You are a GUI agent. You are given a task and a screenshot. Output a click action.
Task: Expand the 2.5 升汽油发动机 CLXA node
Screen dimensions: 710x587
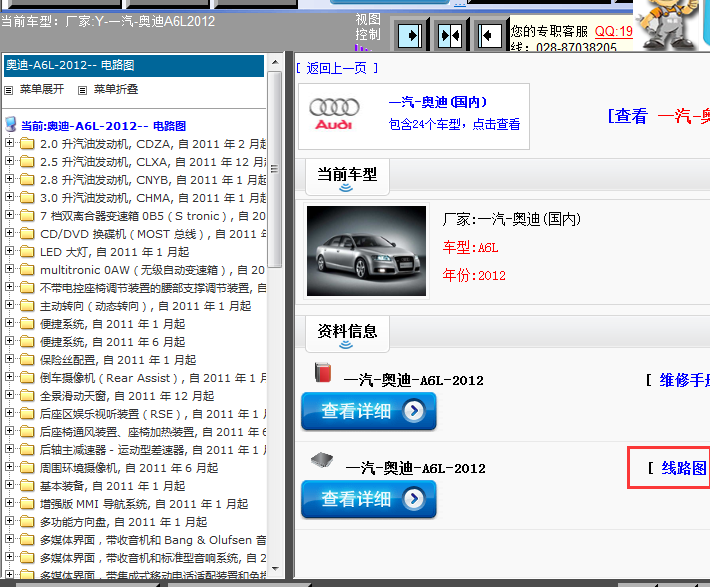[9, 161]
